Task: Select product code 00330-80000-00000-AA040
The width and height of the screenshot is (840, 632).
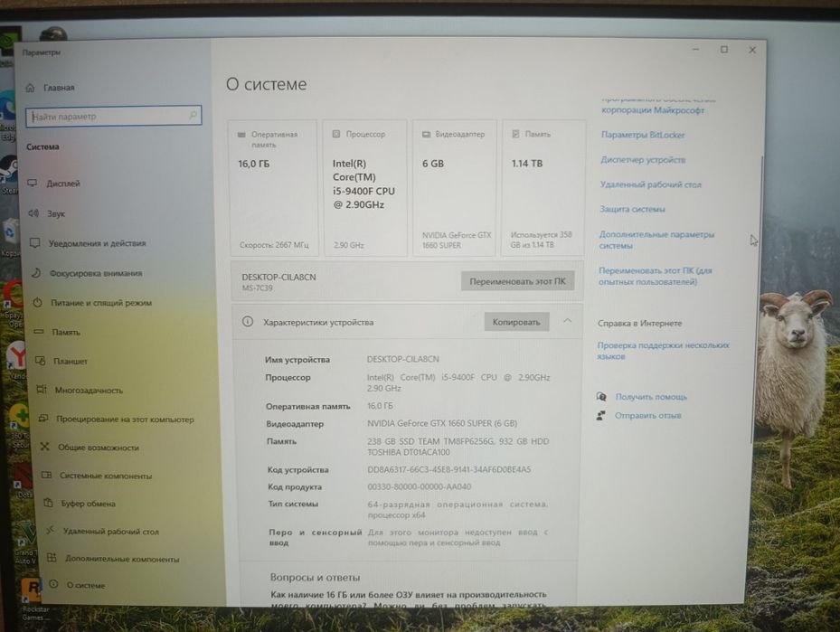Action: pos(419,486)
